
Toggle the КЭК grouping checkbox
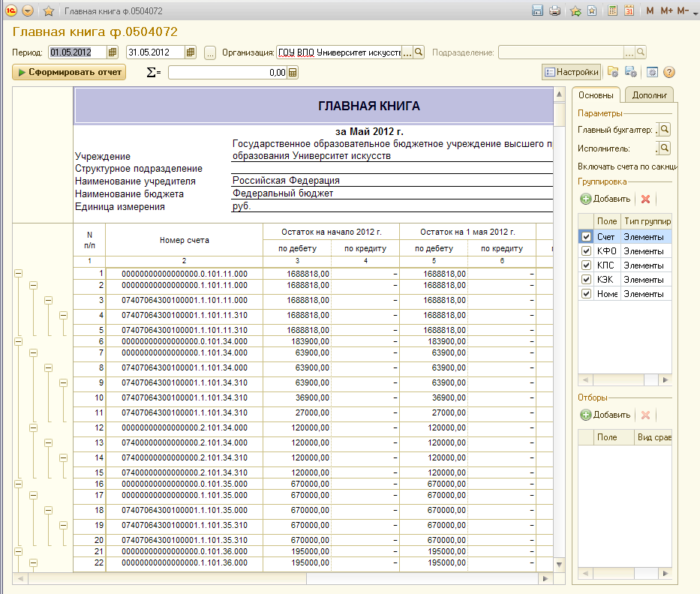click(x=586, y=280)
